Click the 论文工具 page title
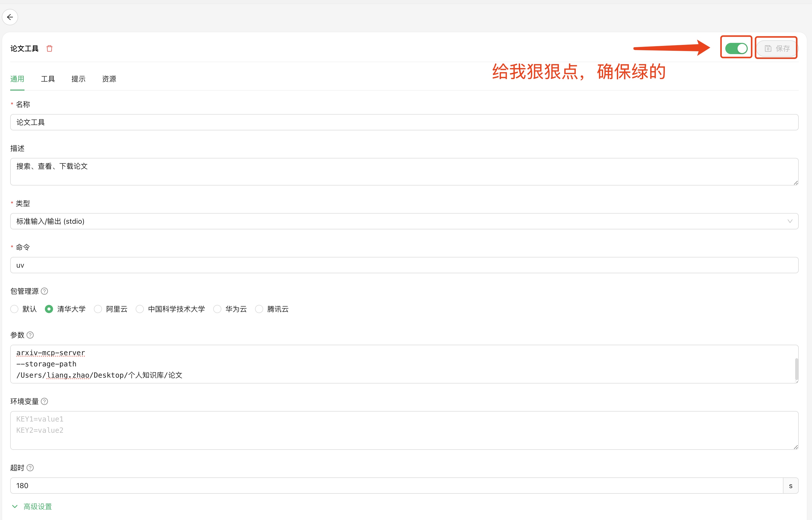This screenshot has width=812, height=520. (24, 48)
